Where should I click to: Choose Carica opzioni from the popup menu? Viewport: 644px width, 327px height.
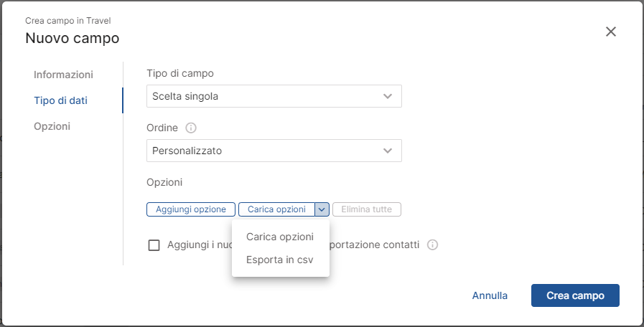coord(280,237)
